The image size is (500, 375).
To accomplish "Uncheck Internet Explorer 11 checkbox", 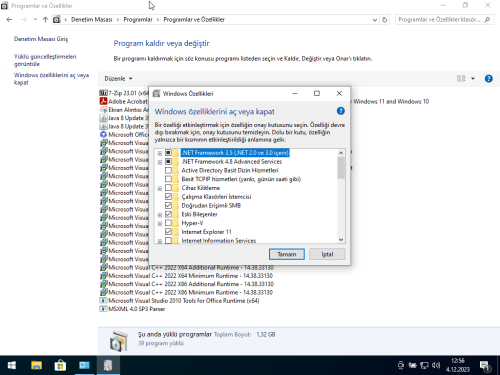I will coord(168,232).
